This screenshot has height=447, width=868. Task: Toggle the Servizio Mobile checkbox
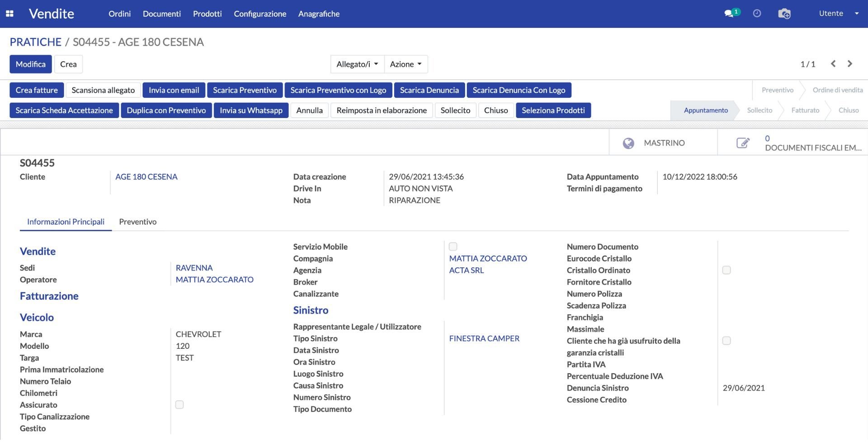coord(453,247)
